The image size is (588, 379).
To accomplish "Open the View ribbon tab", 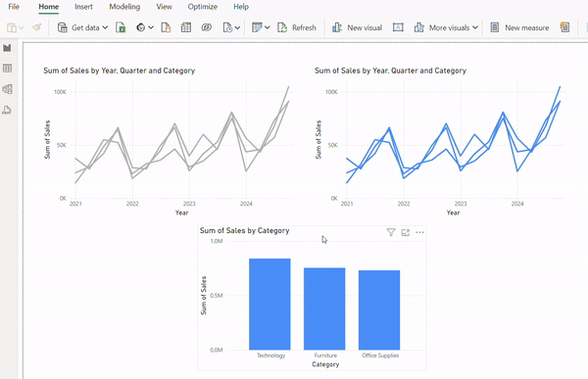I will pyautogui.click(x=164, y=7).
